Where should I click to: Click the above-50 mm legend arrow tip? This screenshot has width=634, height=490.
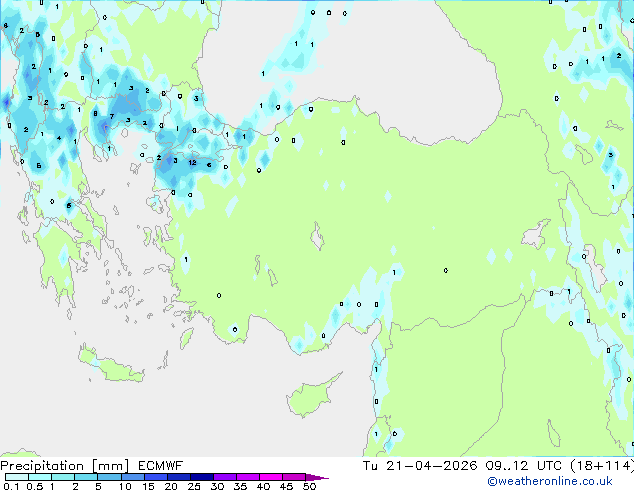[317, 477]
